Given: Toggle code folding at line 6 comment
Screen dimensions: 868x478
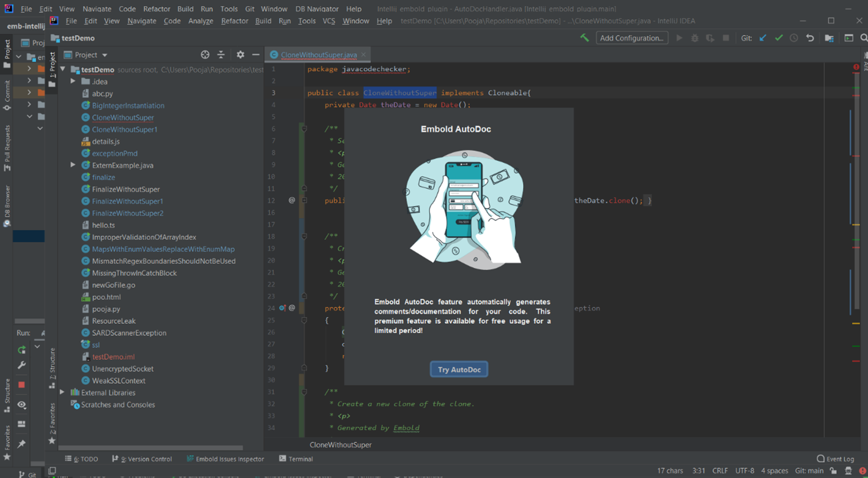Looking at the screenshot, I should (304, 129).
